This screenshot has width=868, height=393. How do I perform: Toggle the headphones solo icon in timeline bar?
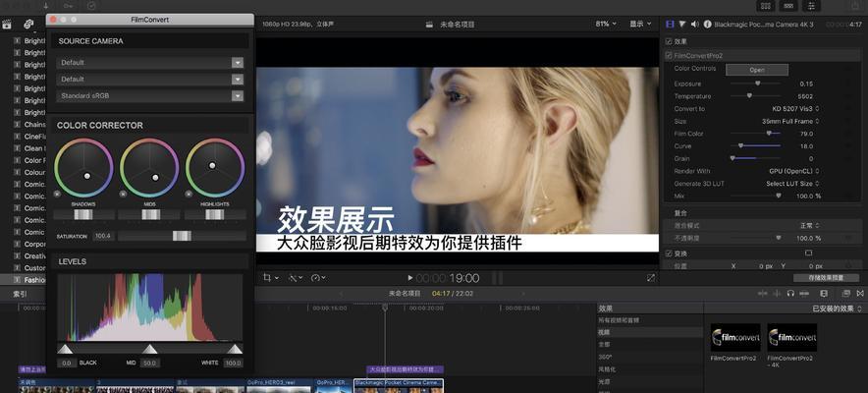click(x=790, y=294)
